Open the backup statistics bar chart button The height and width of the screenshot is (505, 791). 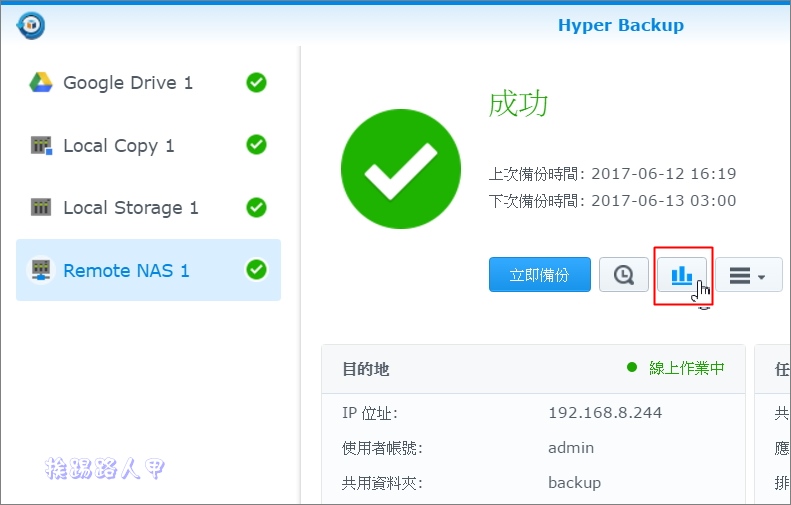click(x=682, y=274)
